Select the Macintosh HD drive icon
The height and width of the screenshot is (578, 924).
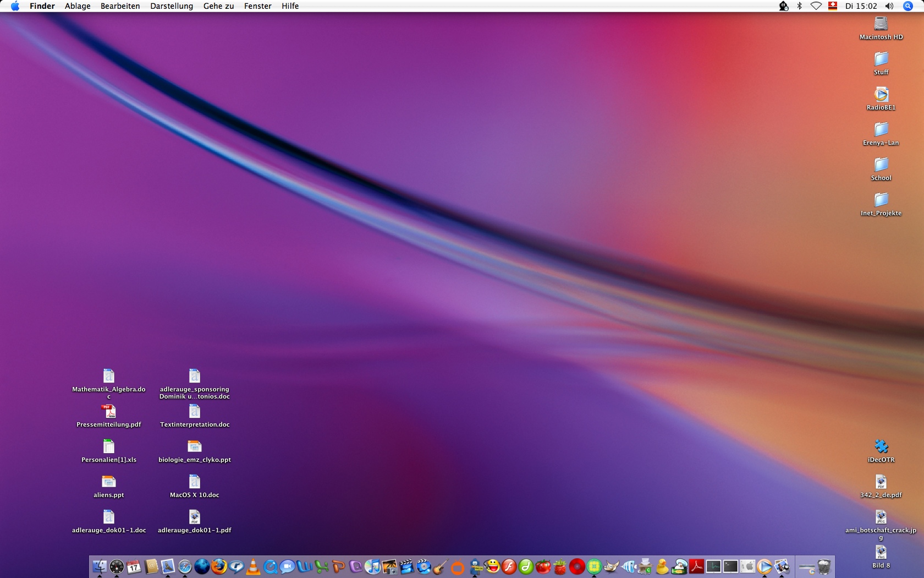pyautogui.click(x=881, y=25)
